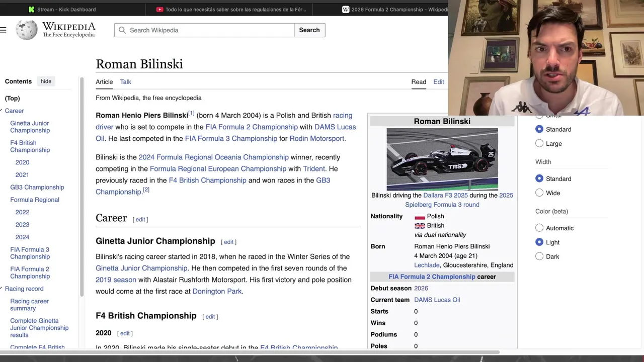Go to GB3 Championship in contents
Screen dimensions: 644x362
pyautogui.click(x=37, y=187)
